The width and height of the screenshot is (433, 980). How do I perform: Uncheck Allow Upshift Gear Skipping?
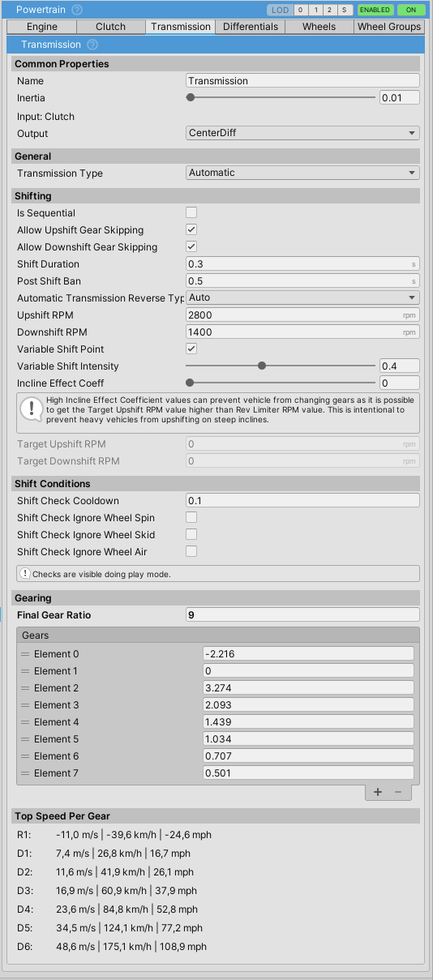[x=191, y=229]
